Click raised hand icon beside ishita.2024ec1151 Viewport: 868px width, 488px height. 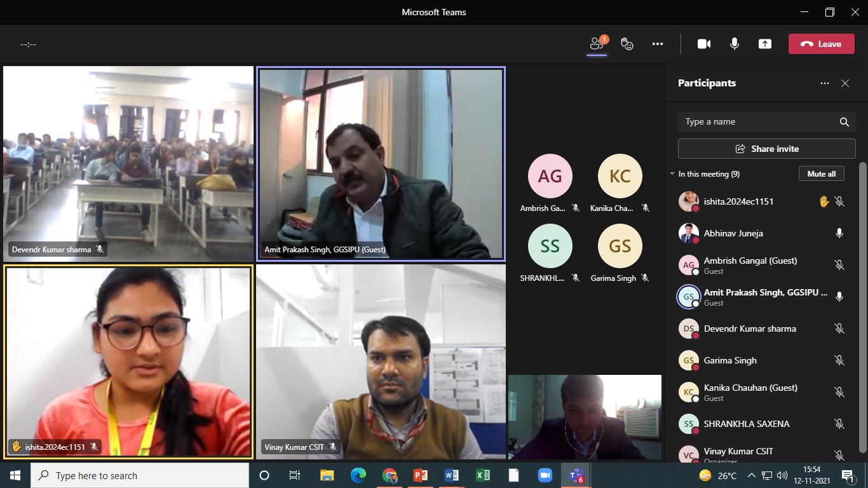pyautogui.click(x=824, y=201)
